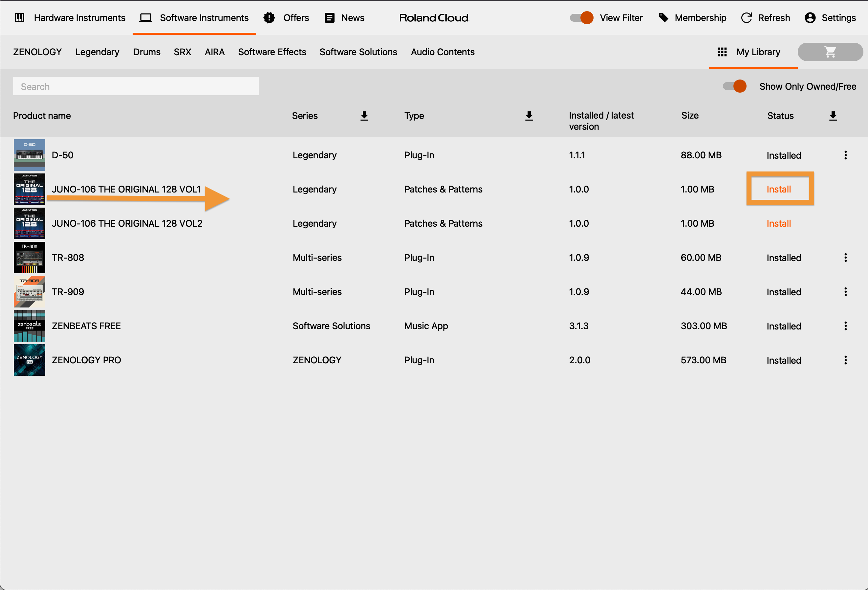Image resolution: width=868 pixels, height=590 pixels.
Task: Open the AIRA category tab
Action: pos(214,52)
